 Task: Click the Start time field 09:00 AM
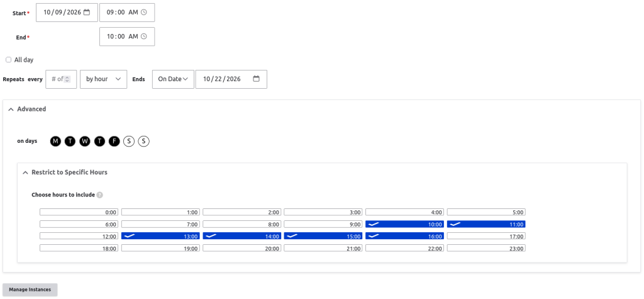(x=127, y=13)
